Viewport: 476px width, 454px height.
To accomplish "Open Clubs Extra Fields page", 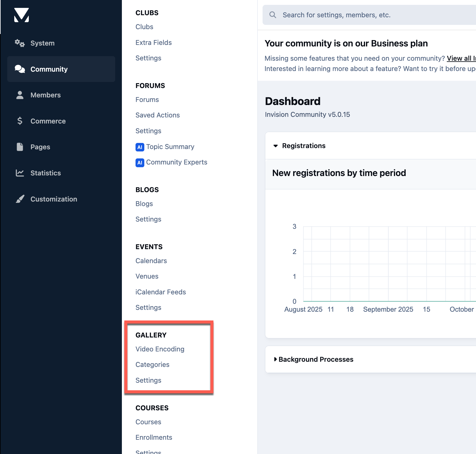I will tap(153, 42).
